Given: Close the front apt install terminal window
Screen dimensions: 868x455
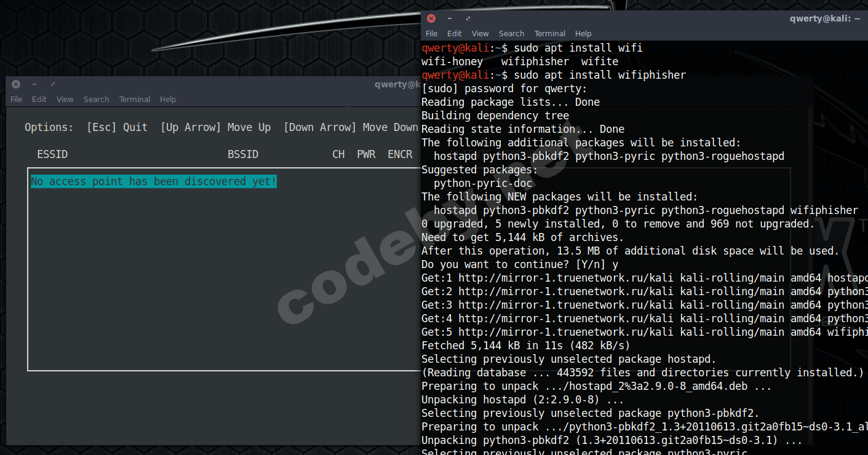Looking at the screenshot, I should pyautogui.click(x=431, y=18).
